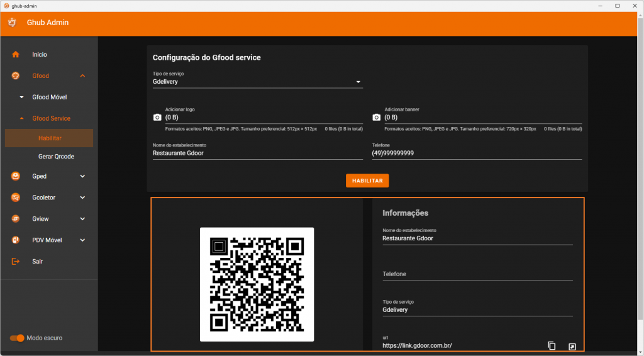The height and width of the screenshot is (356, 644).
Task: Collapse the Gfood menu chevron
Action: tap(82, 76)
